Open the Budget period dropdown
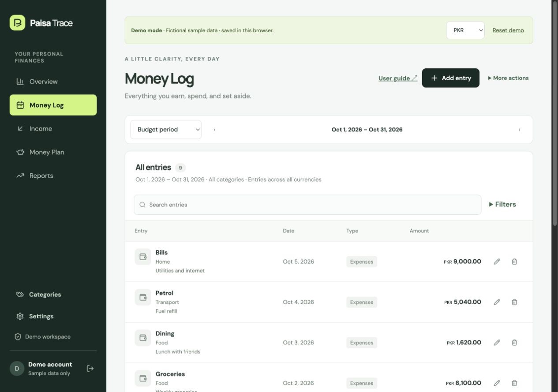This screenshot has height=392, width=558. (166, 130)
